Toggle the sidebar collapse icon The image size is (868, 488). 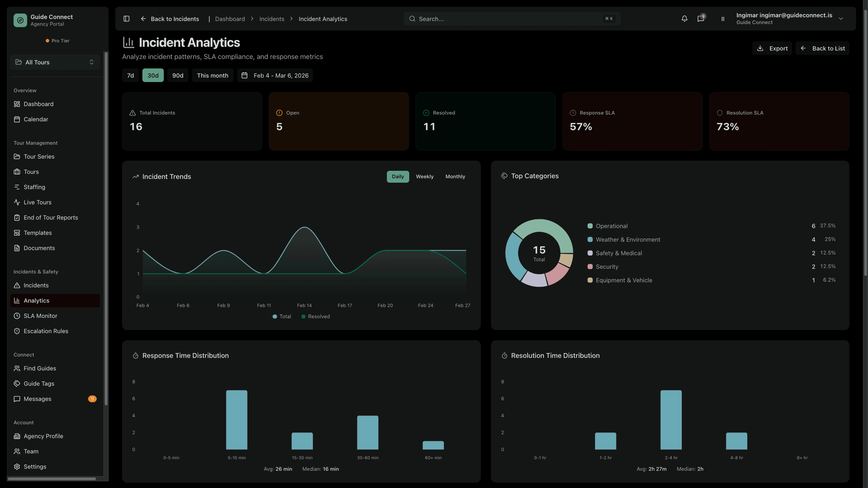tap(126, 19)
